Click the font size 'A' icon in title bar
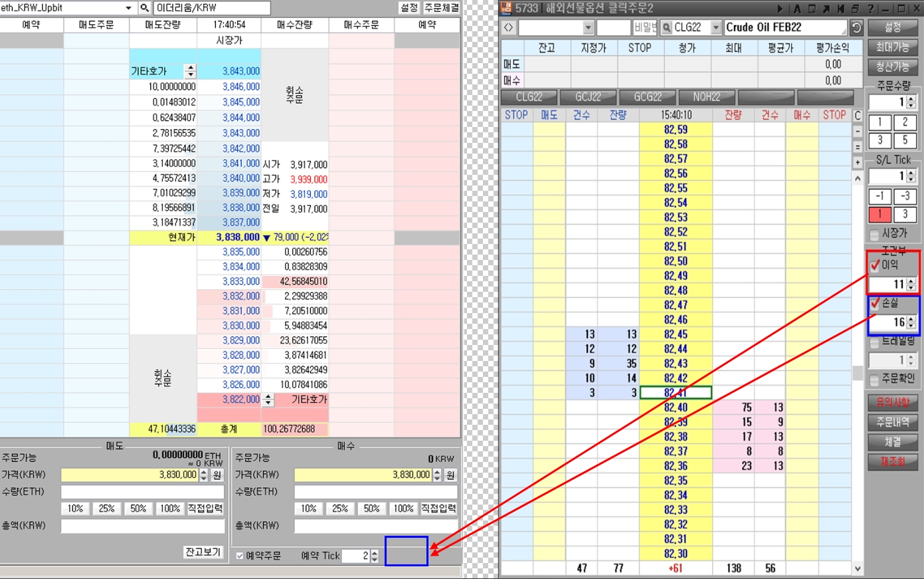924x579 pixels. point(797,9)
